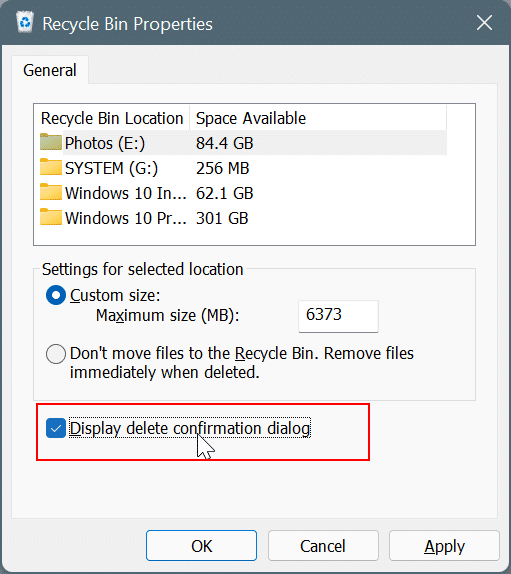
Task: Open the General tab
Action: click(x=50, y=70)
